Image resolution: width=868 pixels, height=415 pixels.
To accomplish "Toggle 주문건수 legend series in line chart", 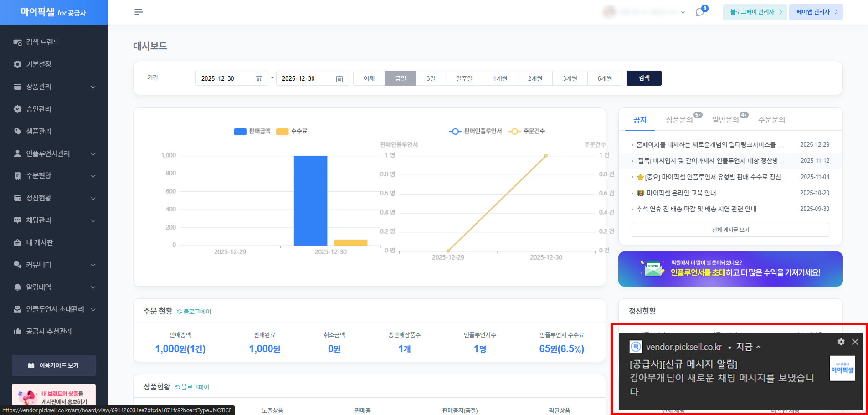I will click(x=527, y=131).
